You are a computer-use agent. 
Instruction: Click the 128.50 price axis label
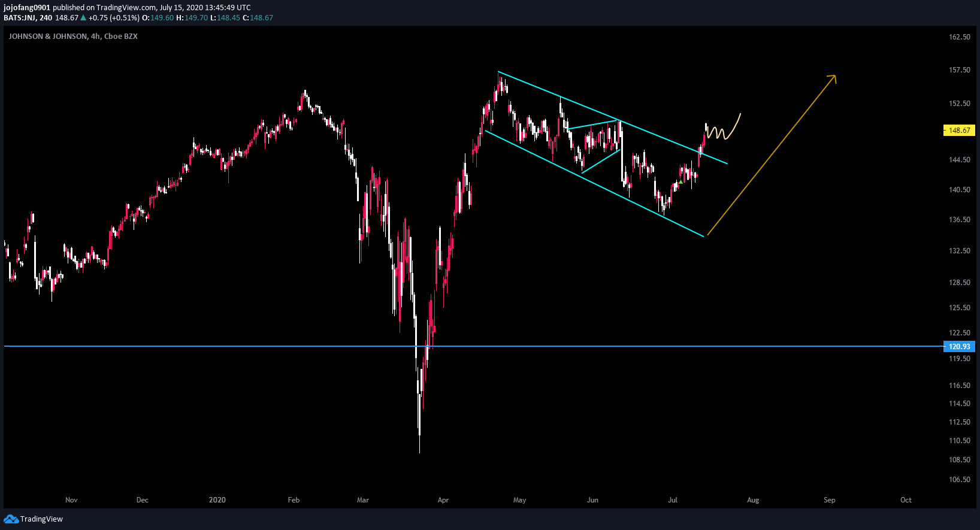tap(960, 283)
